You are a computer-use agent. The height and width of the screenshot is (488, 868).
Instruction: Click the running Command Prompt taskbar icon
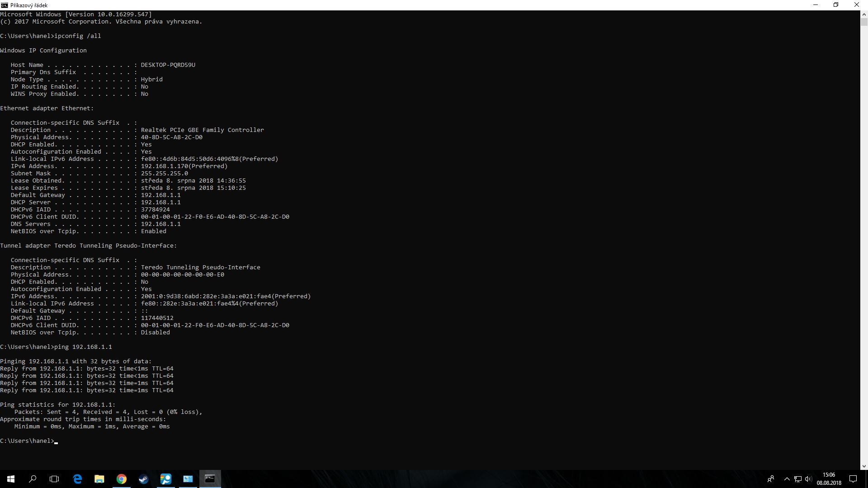[210, 479]
